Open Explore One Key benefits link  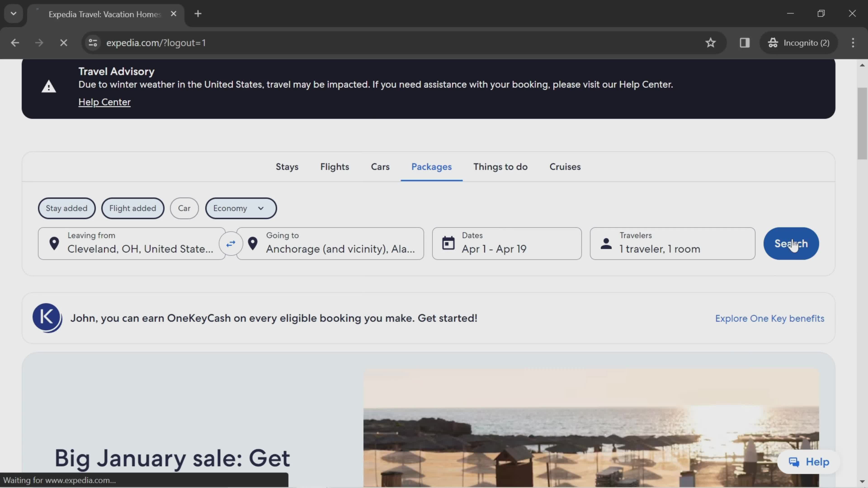[x=770, y=319]
